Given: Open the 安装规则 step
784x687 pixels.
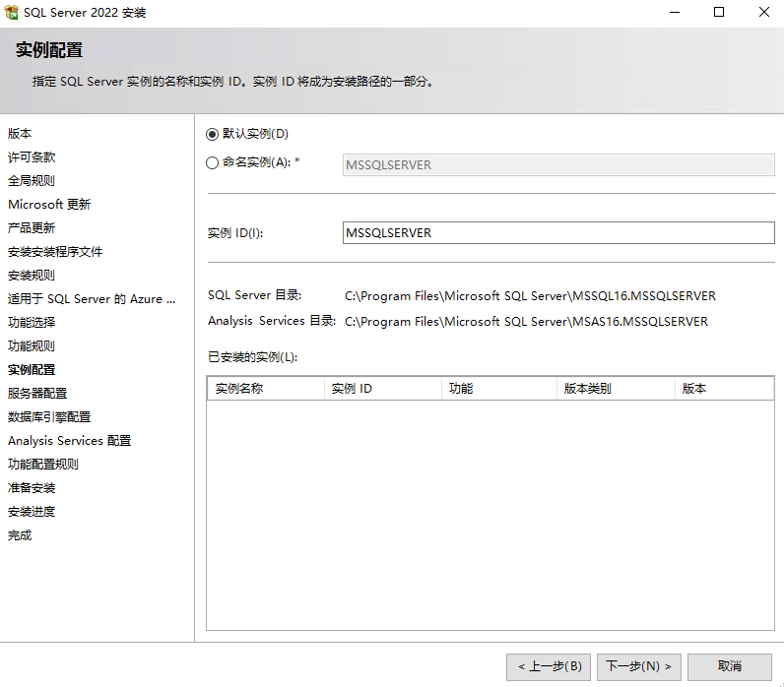Looking at the screenshot, I should (x=32, y=275).
